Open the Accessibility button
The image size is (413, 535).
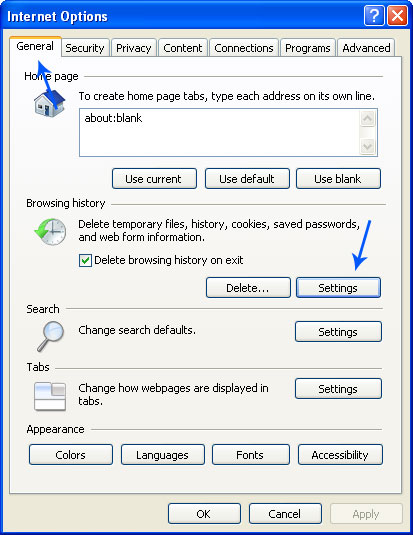pos(340,454)
